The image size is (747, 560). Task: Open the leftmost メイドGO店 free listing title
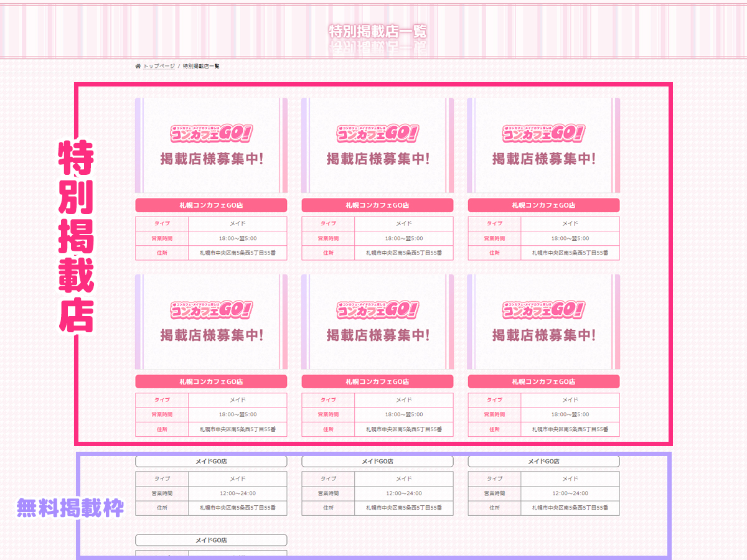click(211, 462)
